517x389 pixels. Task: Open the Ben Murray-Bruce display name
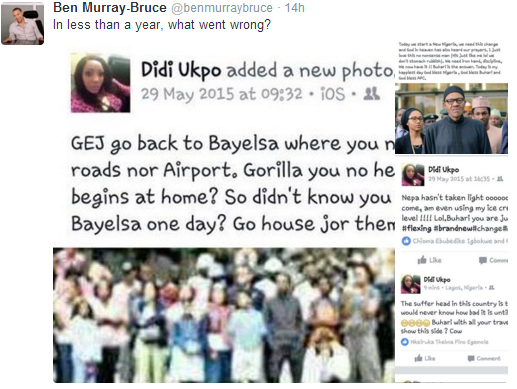[x=110, y=8]
